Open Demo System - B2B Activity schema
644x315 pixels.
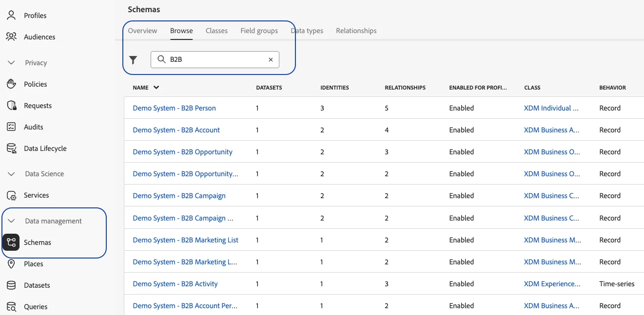coord(175,284)
